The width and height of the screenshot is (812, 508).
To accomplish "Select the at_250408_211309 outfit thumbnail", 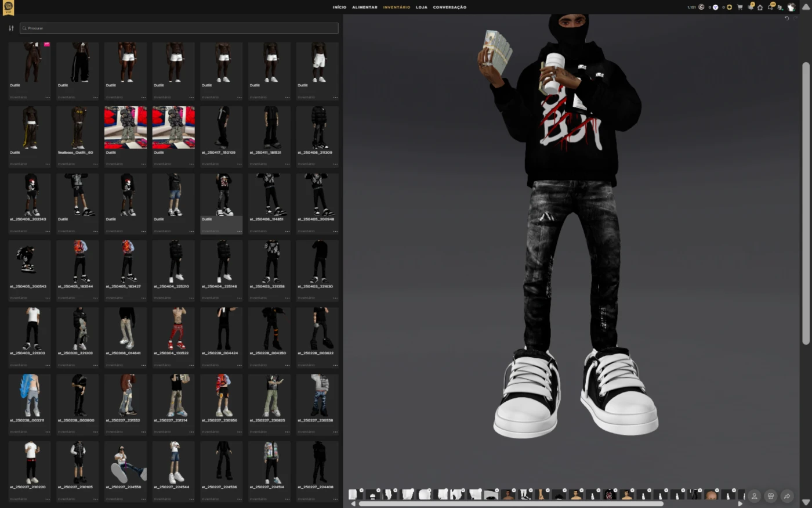I will click(317, 127).
